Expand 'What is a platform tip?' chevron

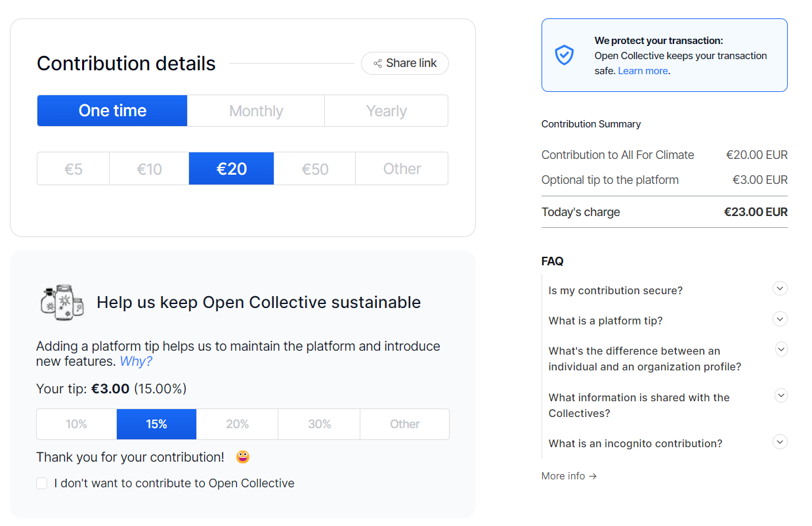(780, 319)
